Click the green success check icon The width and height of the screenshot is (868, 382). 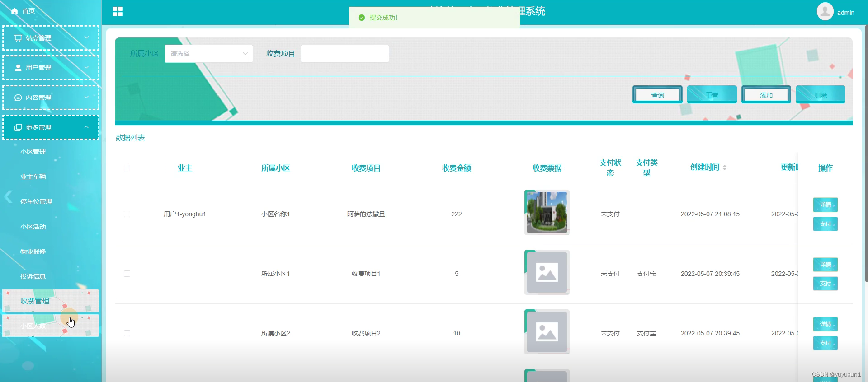(x=362, y=18)
